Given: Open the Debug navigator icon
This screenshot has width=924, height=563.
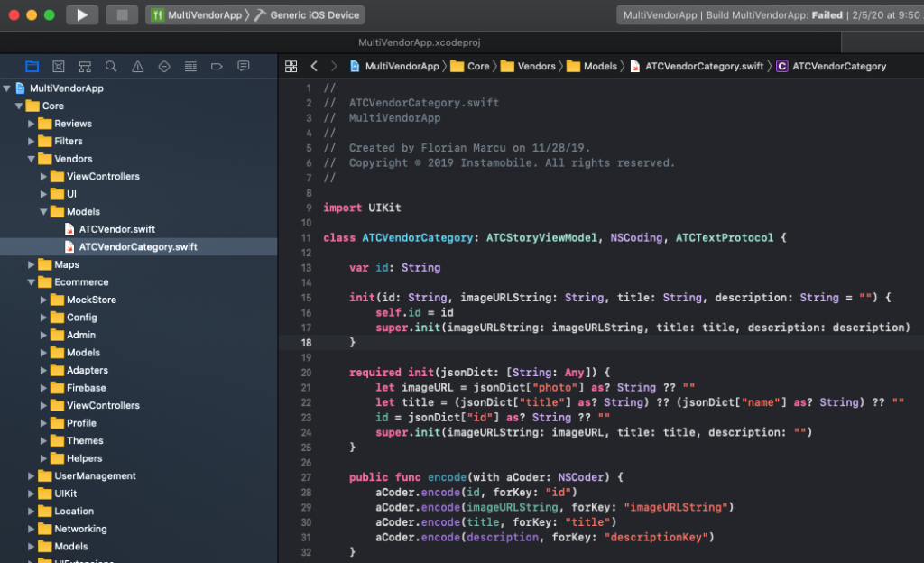Looking at the screenshot, I should pos(190,67).
